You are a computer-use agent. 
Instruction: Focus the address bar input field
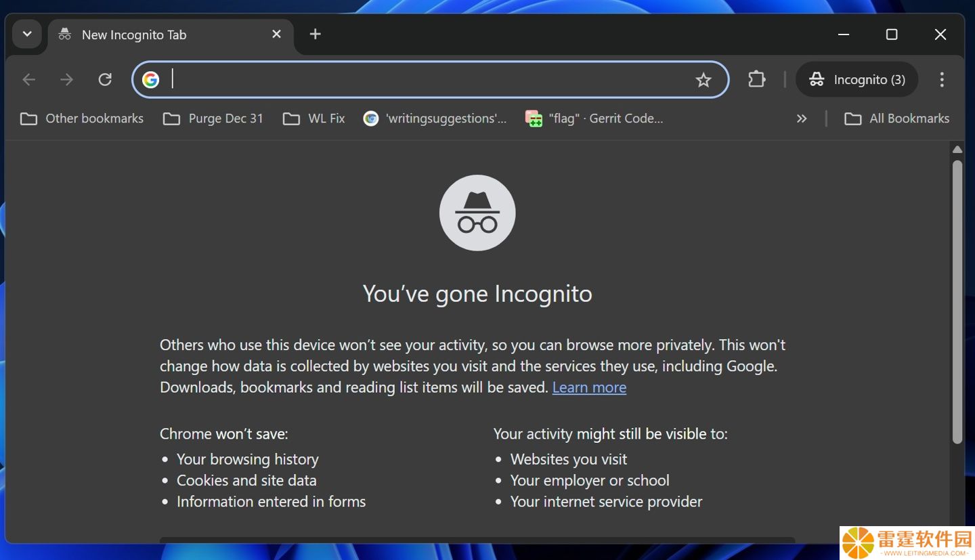pyautogui.click(x=430, y=80)
